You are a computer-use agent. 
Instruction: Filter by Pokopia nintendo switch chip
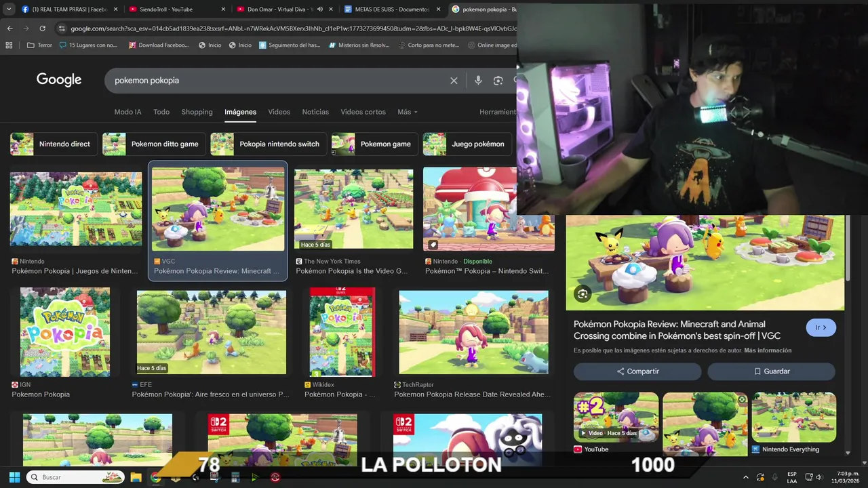tap(268, 144)
